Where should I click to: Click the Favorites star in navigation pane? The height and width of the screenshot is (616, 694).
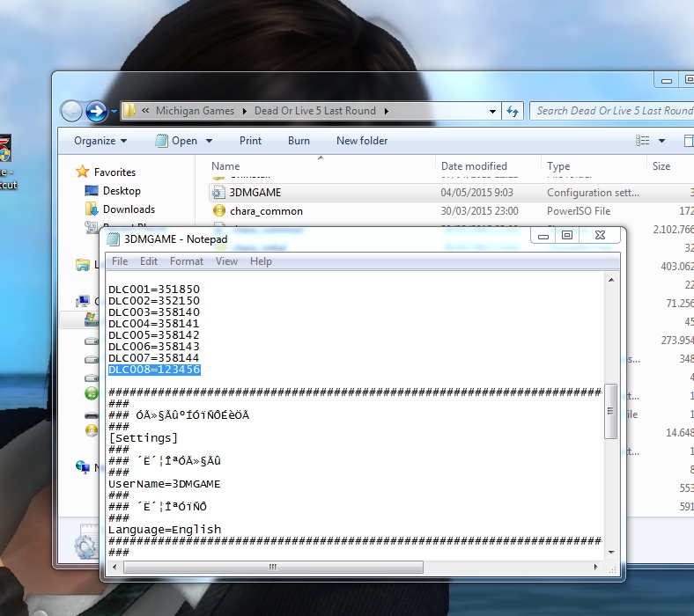point(83,172)
